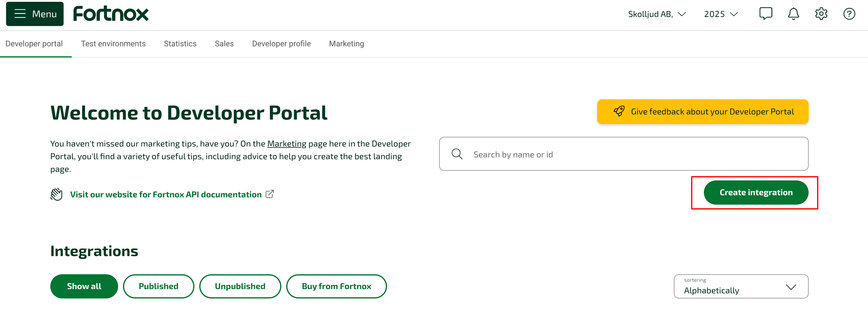
Task: Open the settings gear icon
Action: (821, 14)
